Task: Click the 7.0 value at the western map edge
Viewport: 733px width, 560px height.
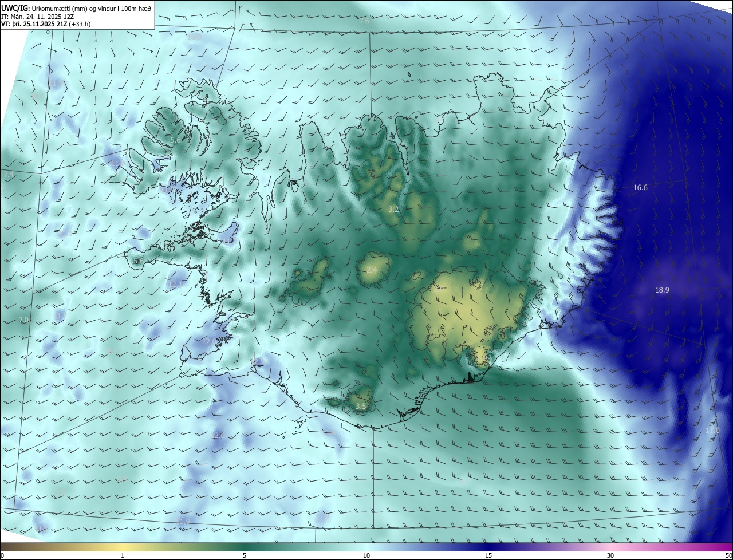Action: [x=23, y=320]
